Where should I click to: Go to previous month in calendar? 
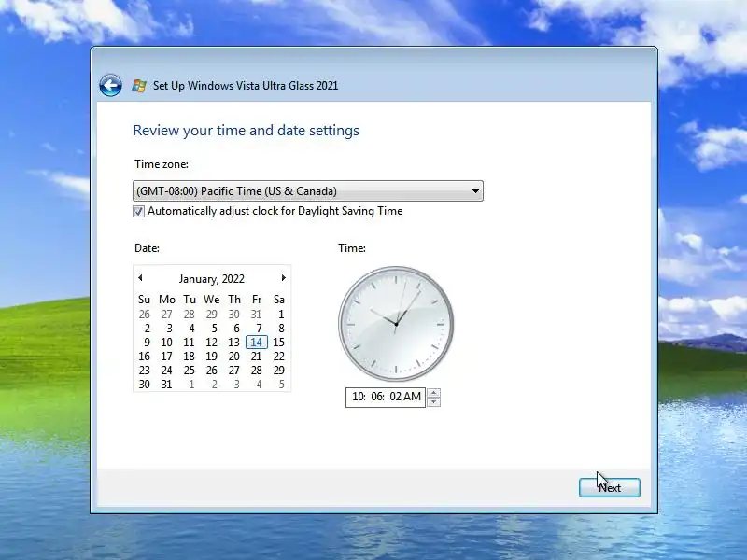click(x=140, y=277)
